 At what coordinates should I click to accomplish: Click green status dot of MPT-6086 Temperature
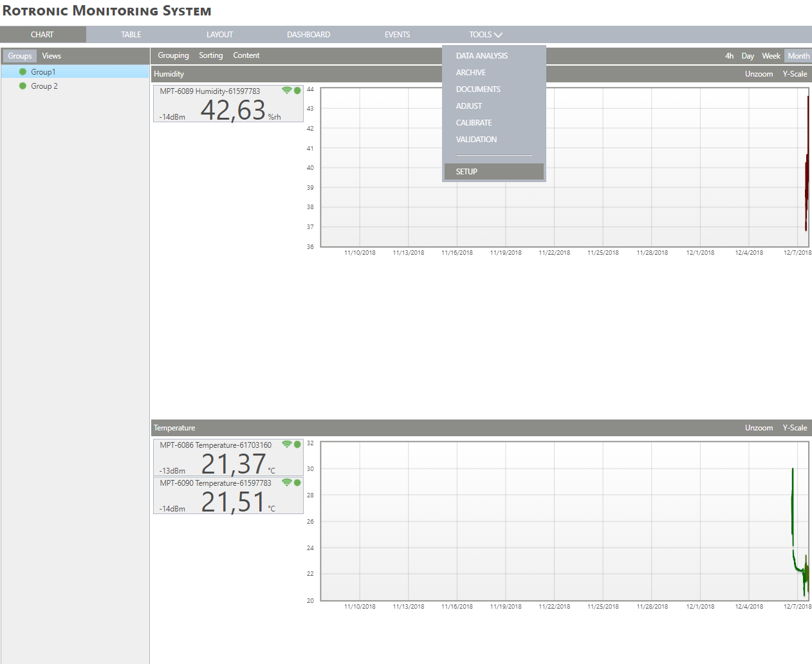tap(297, 445)
